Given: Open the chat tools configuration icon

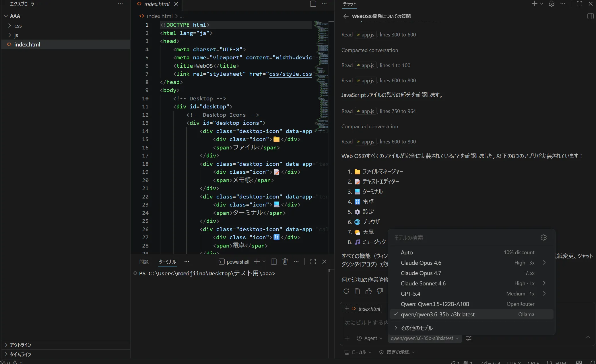Looking at the screenshot, I should 469,338.
